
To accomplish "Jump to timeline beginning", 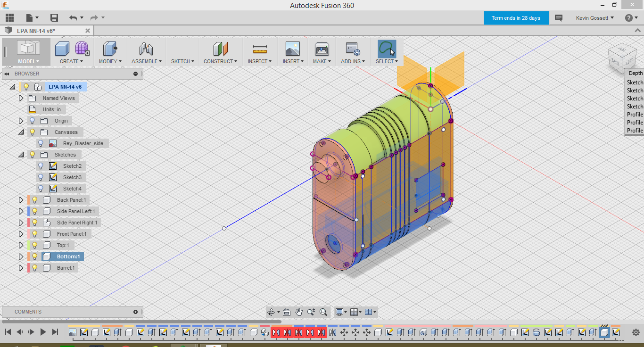I will 8,332.
